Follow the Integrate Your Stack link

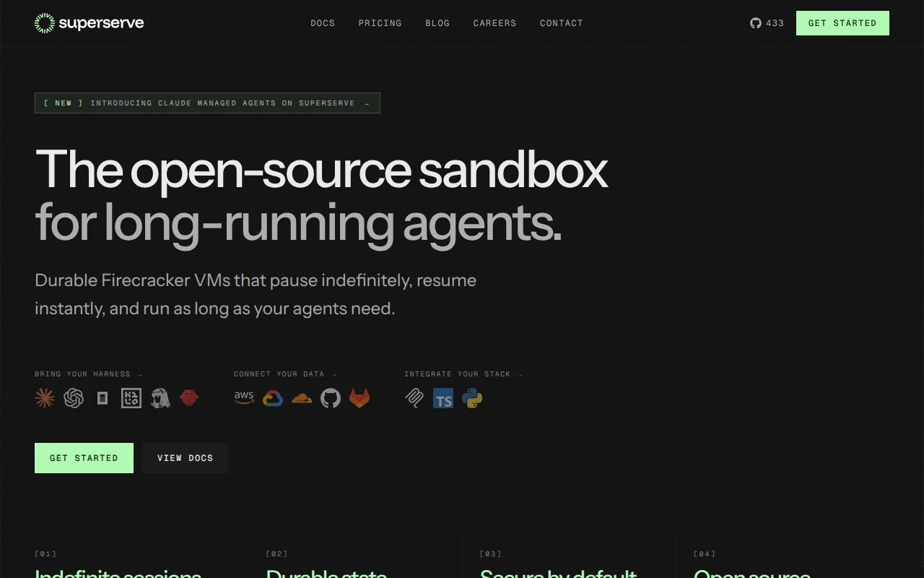[463, 374]
